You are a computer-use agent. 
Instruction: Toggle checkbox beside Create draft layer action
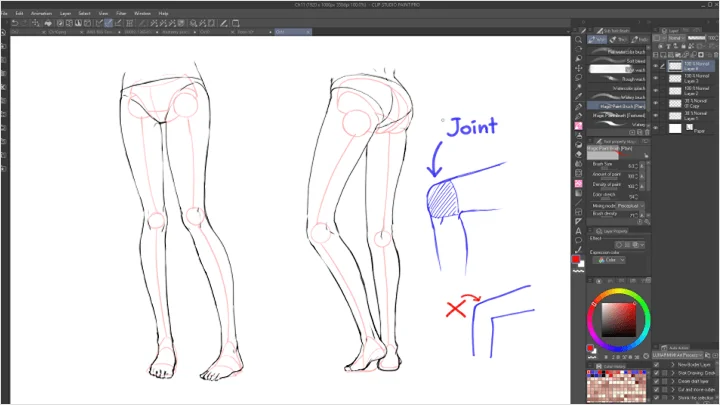tap(656, 381)
